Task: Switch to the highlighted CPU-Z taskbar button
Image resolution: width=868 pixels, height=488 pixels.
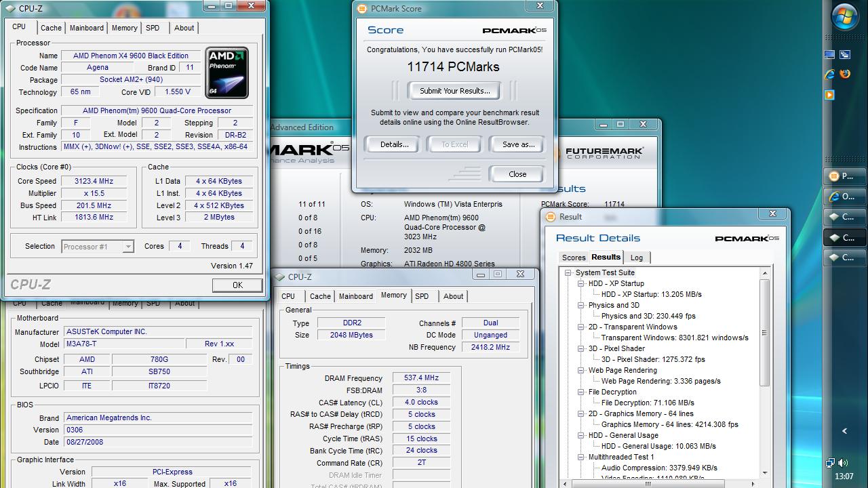Action: point(845,237)
